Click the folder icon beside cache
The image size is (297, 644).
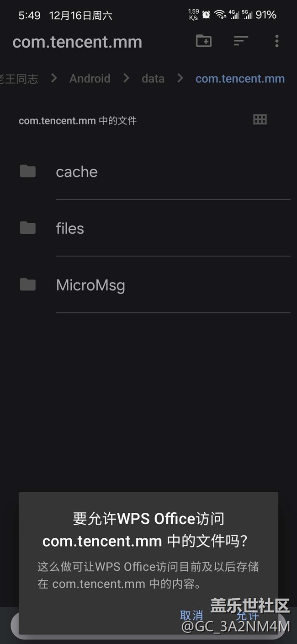pos(28,172)
